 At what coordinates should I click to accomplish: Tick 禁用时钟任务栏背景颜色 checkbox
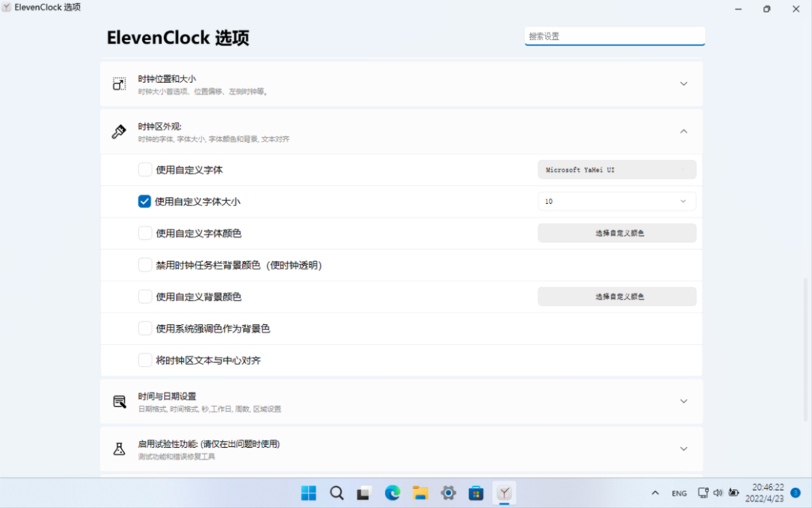point(145,265)
